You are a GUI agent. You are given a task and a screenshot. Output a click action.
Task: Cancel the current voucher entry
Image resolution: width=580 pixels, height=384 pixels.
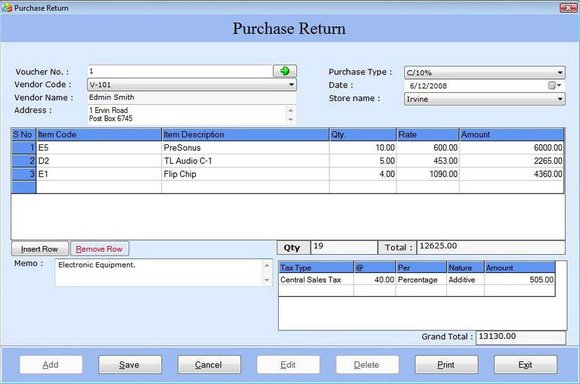point(209,365)
